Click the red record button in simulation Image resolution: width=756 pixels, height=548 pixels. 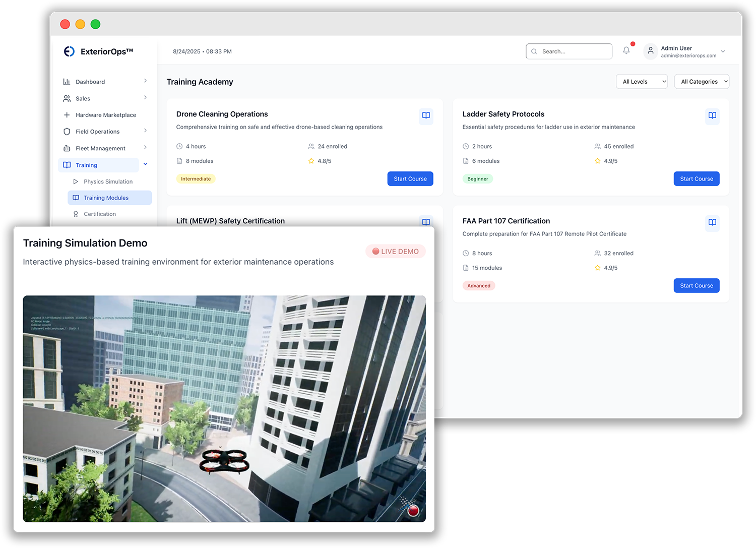point(413,511)
